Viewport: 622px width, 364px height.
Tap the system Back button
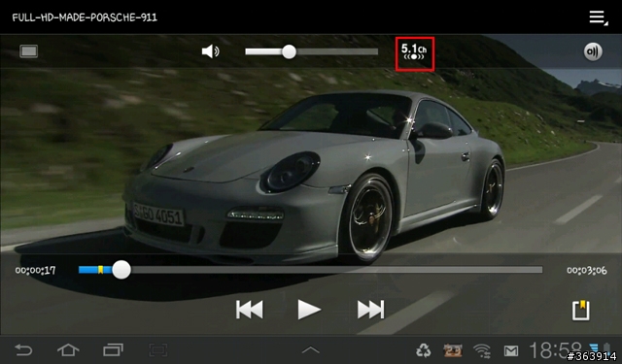pos(23,350)
